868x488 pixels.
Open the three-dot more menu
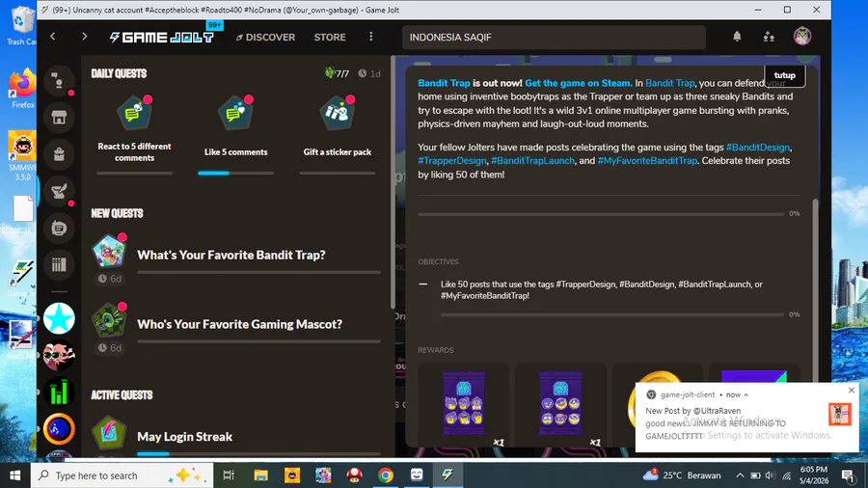click(x=371, y=37)
